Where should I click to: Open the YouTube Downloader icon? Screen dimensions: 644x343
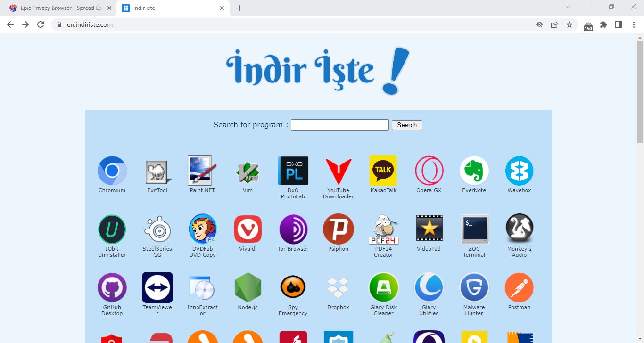[339, 171]
